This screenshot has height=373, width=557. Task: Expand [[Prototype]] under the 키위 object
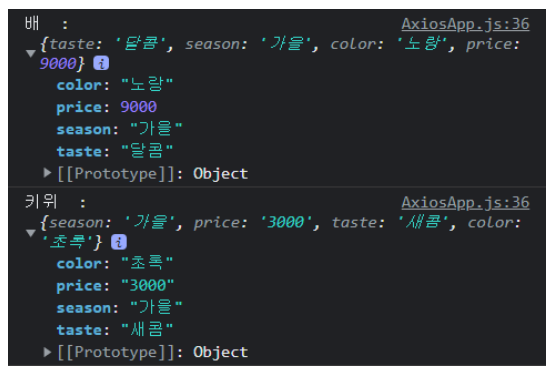[x=47, y=352]
